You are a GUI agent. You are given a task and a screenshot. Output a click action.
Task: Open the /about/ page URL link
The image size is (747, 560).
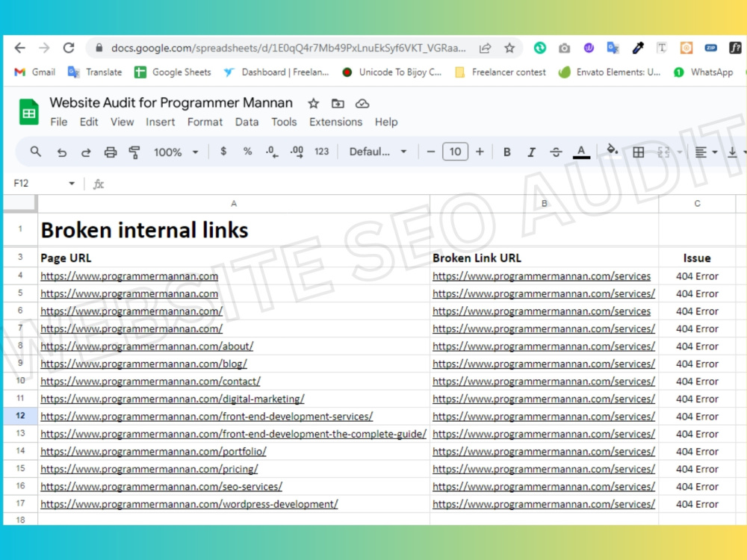pyautogui.click(x=146, y=346)
